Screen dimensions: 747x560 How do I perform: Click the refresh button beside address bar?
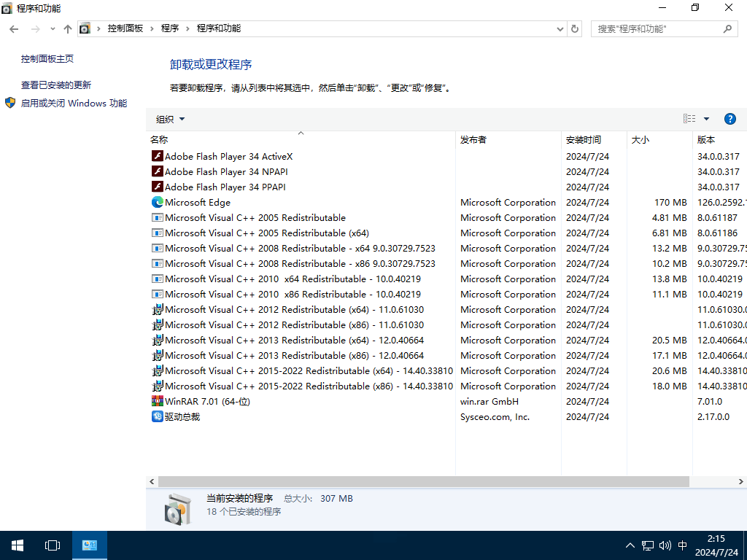tap(575, 28)
